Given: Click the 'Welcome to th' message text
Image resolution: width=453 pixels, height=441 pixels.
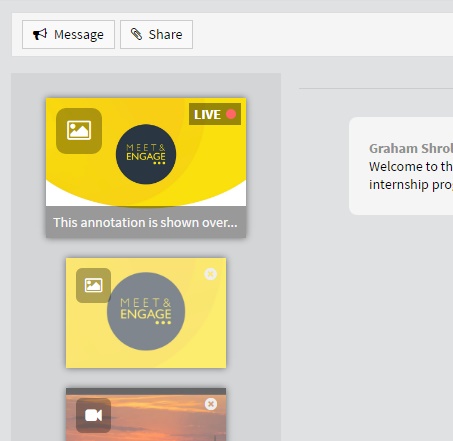Looking at the screenshot, I should click(x=411, y=166).
